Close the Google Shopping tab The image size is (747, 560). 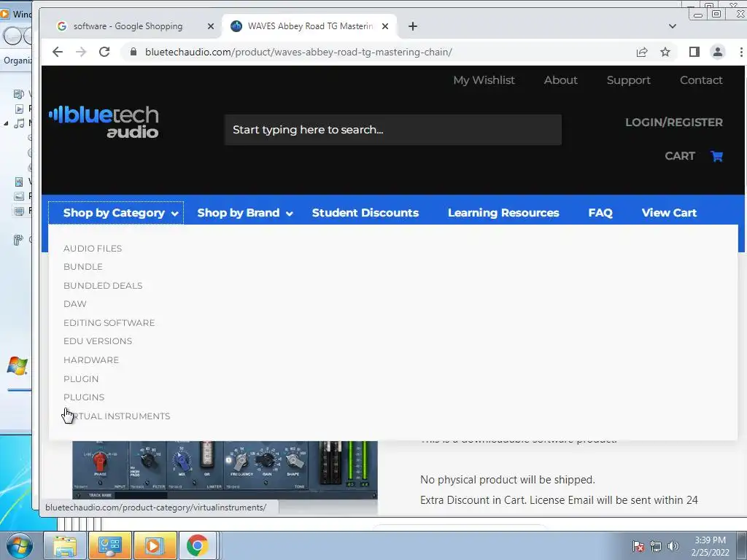click(x=211, y=26)
